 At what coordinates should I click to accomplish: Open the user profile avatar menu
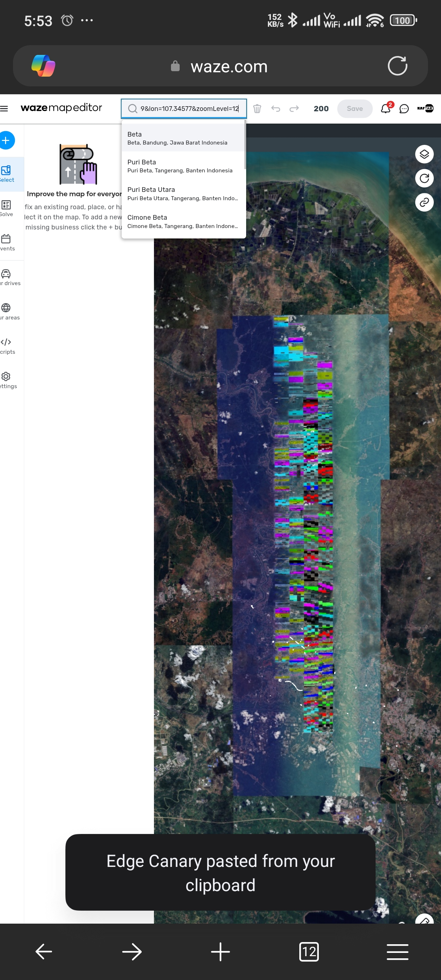tap(425, 108)
